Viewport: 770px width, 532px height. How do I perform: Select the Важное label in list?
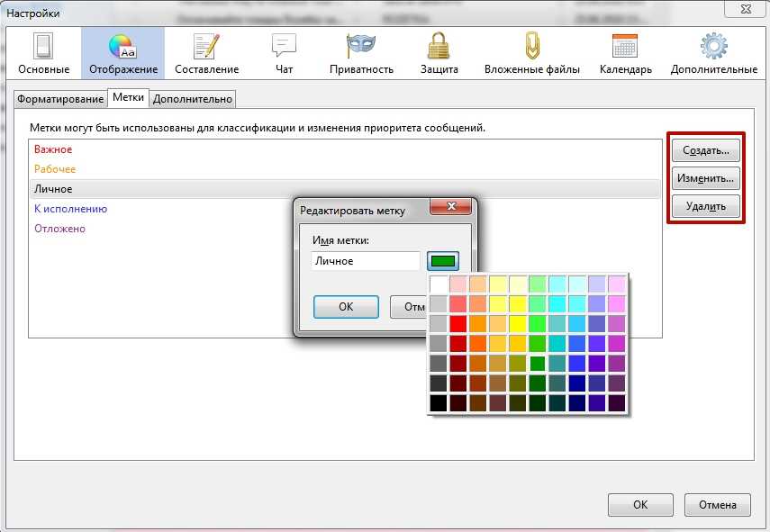click(x=53, y=149)
